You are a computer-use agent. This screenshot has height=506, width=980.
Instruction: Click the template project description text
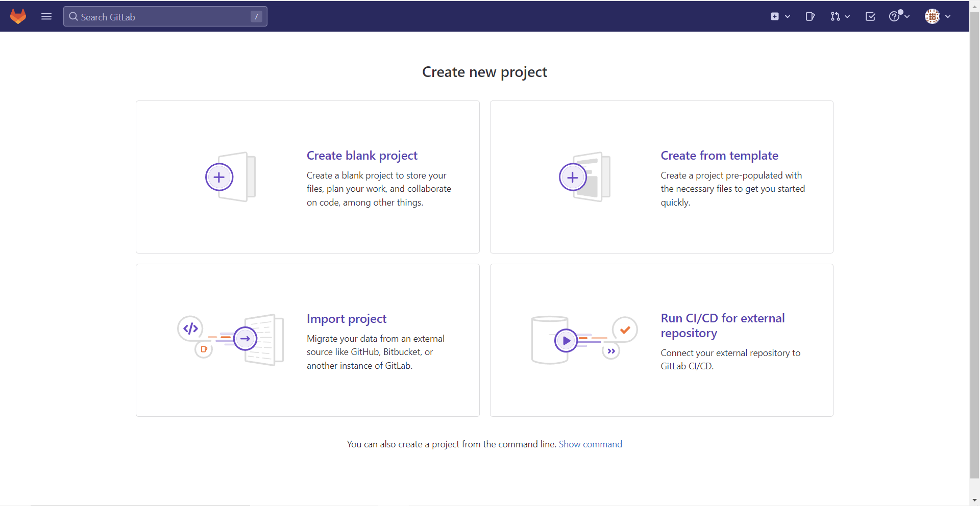732,189
